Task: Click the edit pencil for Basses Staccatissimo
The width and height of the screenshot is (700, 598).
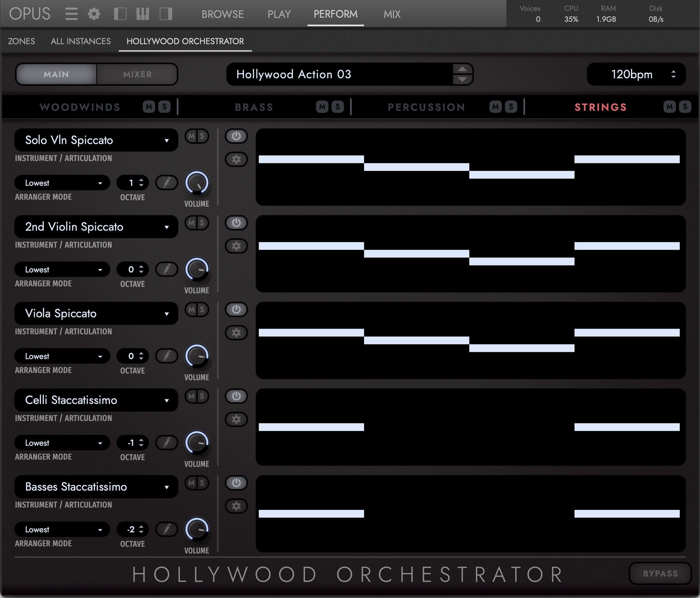Action: pyautogui.click(x=166, y=529)
